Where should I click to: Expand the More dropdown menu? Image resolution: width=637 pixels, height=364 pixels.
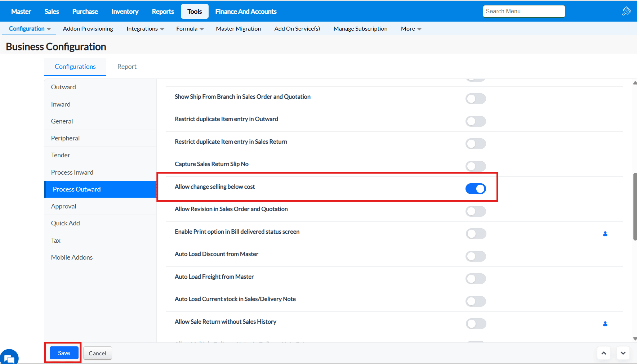(x=411, y=29)
